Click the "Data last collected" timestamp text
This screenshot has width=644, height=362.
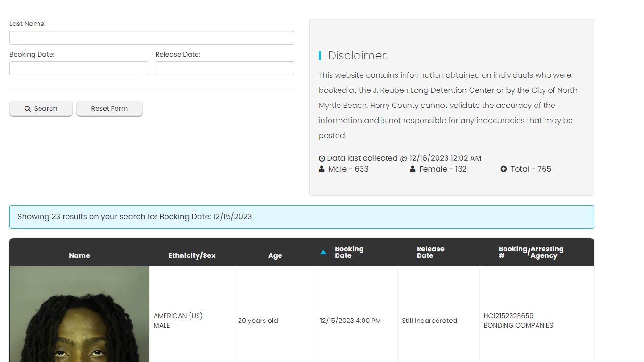[x=404, y=158]
